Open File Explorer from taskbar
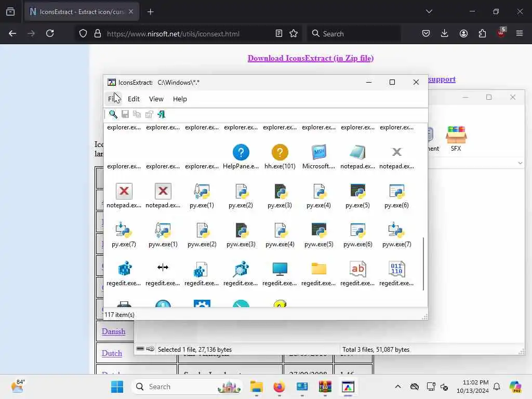This screenshot has width=532, height=399. point(257,387)
